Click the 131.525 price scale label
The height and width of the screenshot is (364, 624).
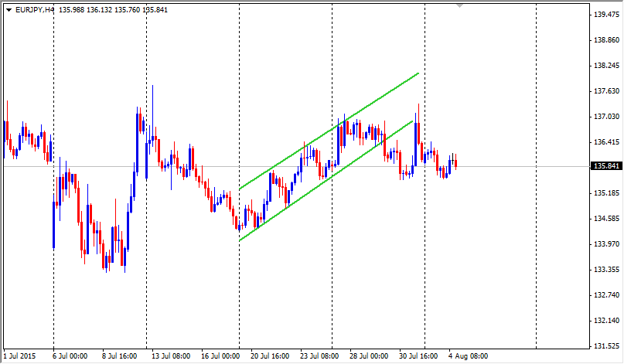pyautogui.click(x=606, y=346)
